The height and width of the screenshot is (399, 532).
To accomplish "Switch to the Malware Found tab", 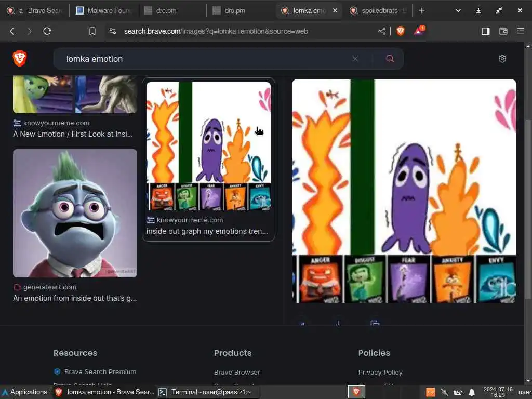I will pyautogui.click(x=103, y=10).
